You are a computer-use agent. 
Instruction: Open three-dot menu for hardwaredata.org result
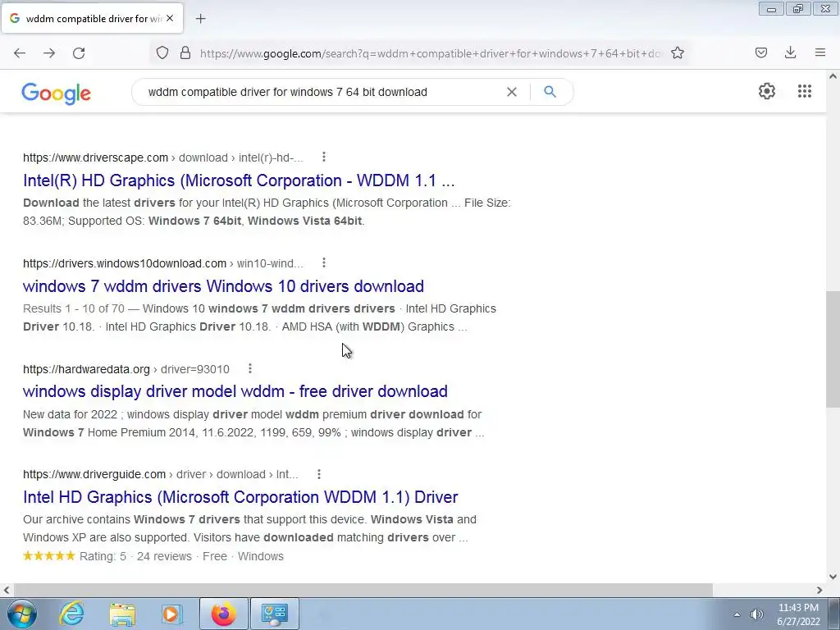coord(249,368)
